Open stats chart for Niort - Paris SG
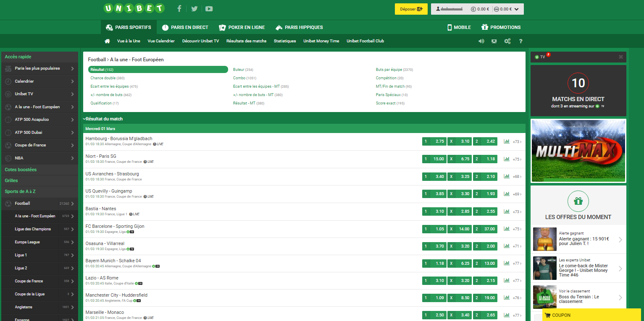Image resolution: width=644 pixels, height=321 pixels. pos(507,159)
